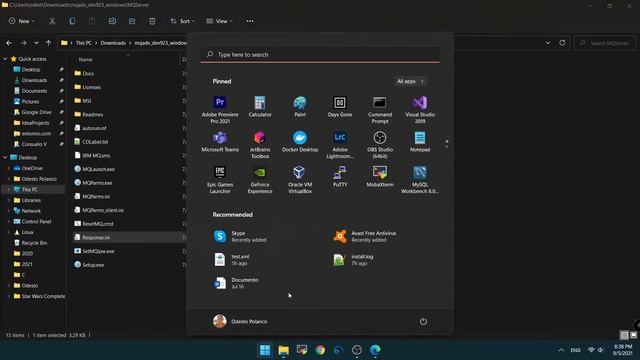640x360 pixels.
Task: Click the Windows Start button on taskbar
Action: click(265, 350)
